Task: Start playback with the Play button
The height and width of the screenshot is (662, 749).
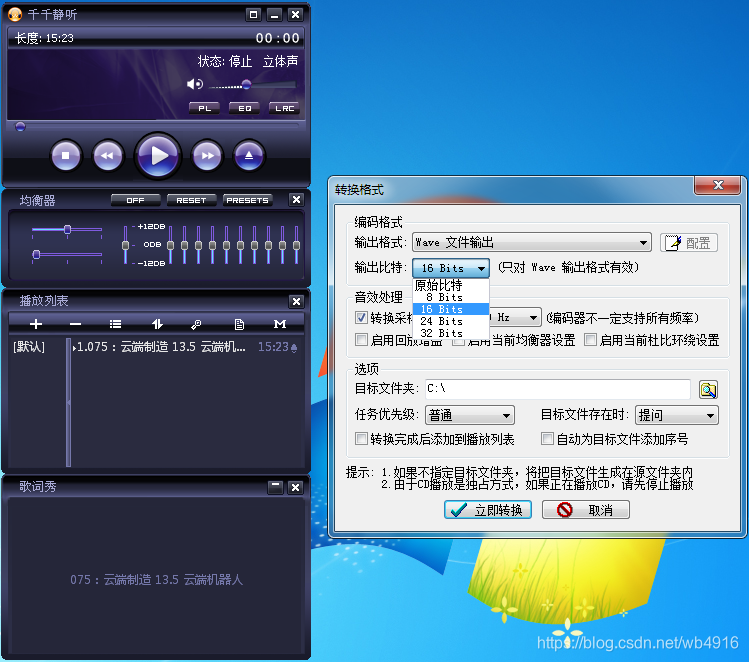Action: [158, 156]
